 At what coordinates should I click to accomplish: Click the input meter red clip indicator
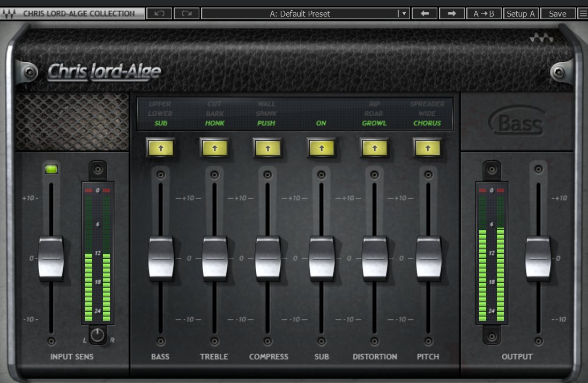coord(98,190)
